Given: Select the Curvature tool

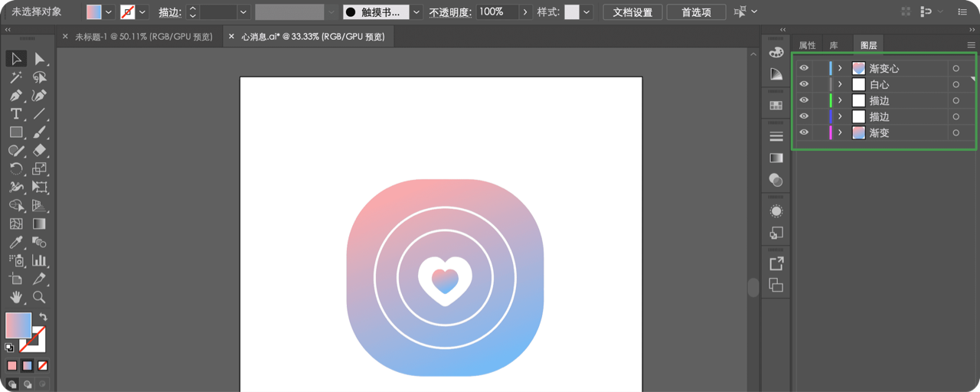Looking at the screenshot, I should pyautogui.click(x=40, y=96).
